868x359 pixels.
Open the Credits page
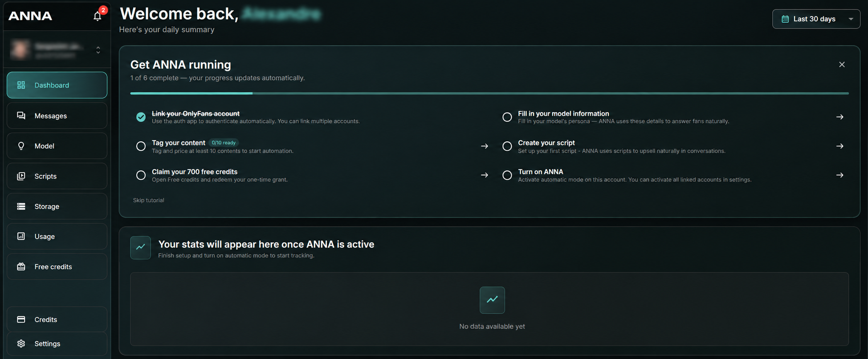point(57,319)
